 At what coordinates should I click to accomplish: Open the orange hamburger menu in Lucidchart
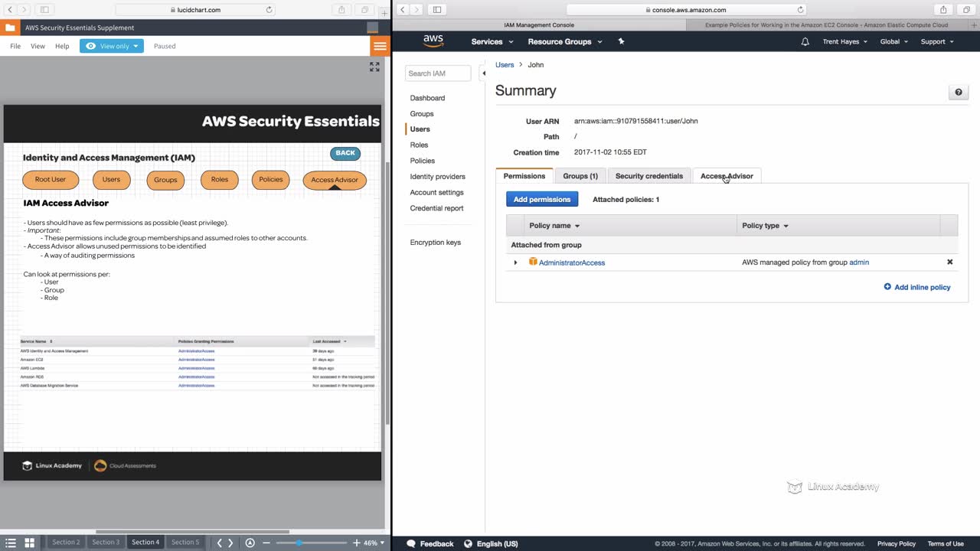pos(380,46)
